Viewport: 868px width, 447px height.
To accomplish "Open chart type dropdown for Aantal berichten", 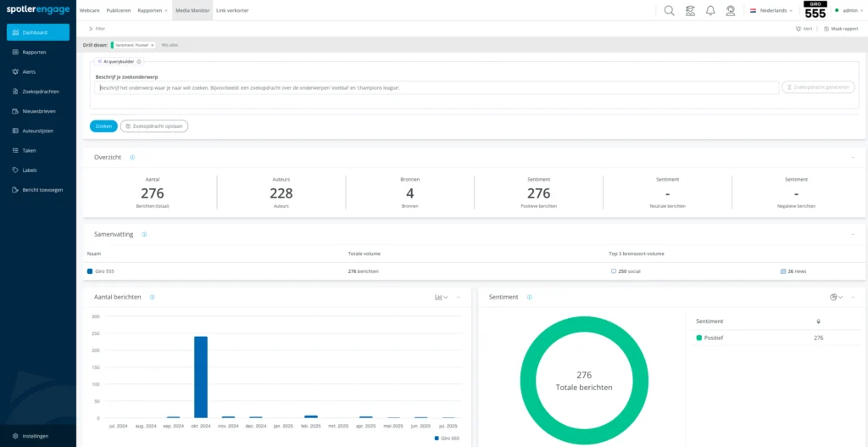I will coord(441,297).
